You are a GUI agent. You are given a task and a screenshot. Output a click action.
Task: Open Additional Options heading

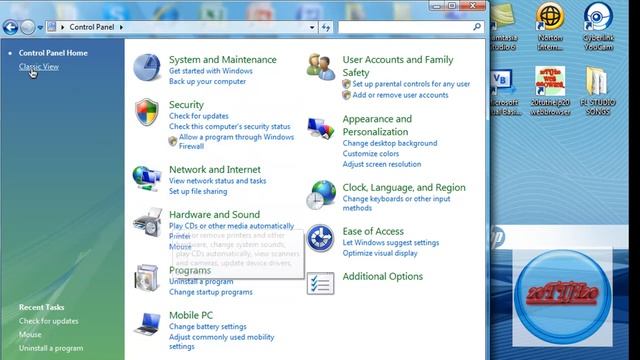pos(382,276)
